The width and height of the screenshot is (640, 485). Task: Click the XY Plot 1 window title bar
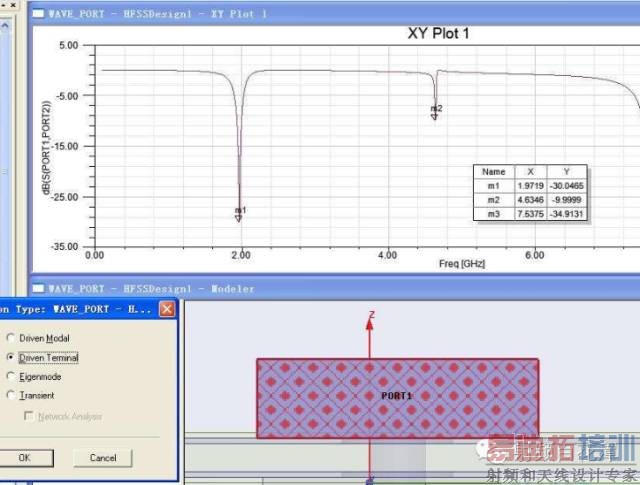point(335,14)
